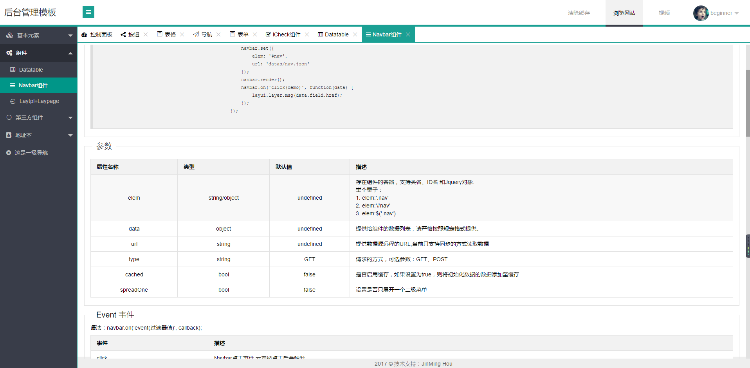The image size is (750, 368).
Task: Open Laytpl+Laypage in the sidebar
Action: pos(38,101)
